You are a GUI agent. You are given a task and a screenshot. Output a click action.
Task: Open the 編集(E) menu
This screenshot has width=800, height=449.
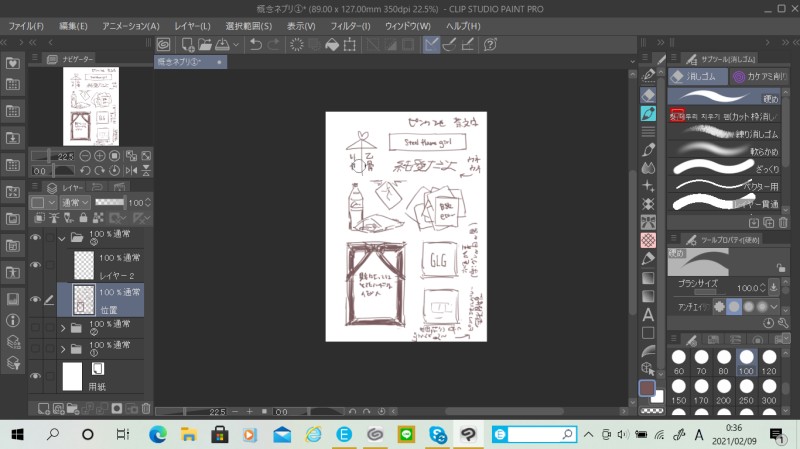(73, 26)
